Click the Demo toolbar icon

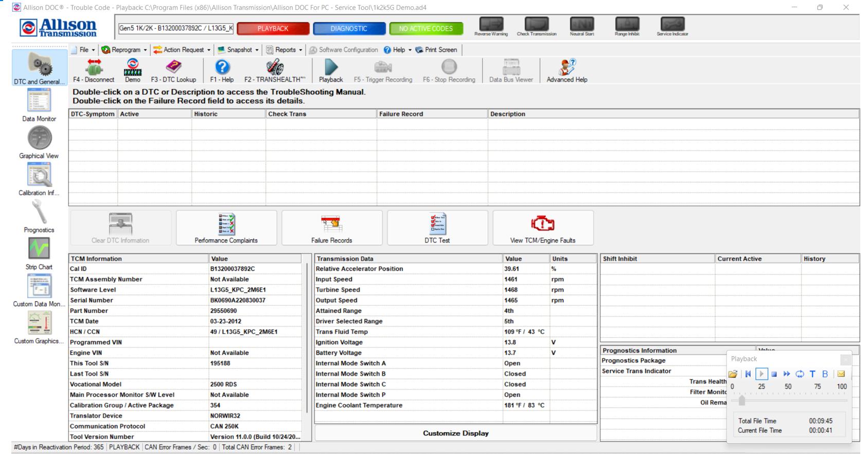tap(132, 71)
